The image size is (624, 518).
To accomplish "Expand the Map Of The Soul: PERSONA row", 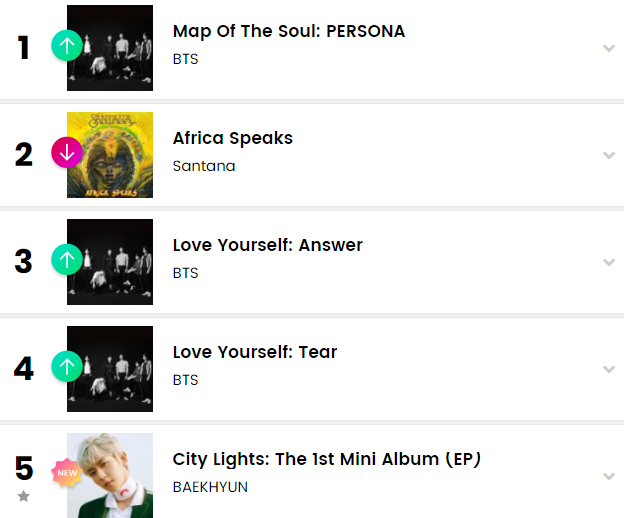I will (x=606, y=48).
